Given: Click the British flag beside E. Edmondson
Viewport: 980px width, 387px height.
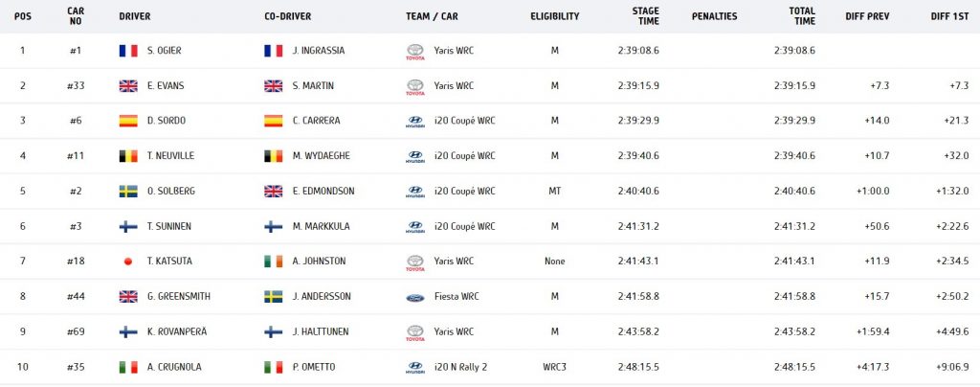Looking at the screenshot, I should (273, 192).
